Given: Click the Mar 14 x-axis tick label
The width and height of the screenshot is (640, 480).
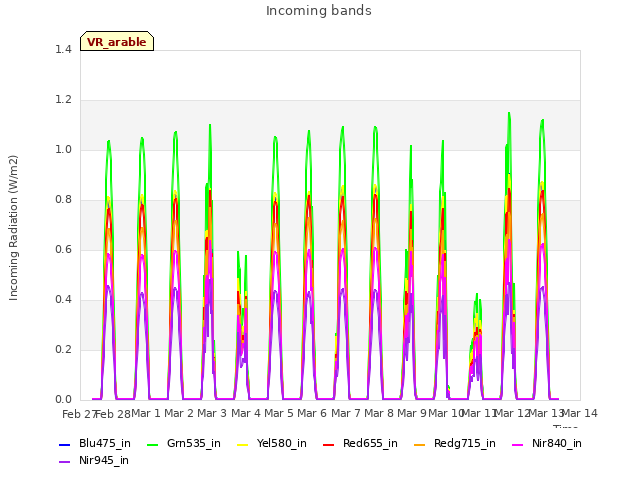Looking at the screenshot, I should coord(580,413).
